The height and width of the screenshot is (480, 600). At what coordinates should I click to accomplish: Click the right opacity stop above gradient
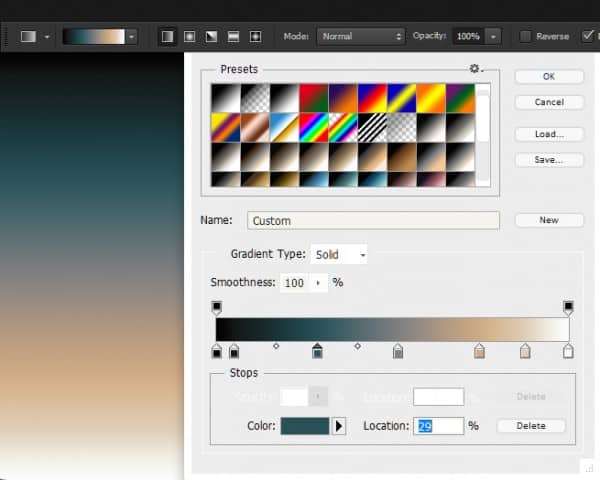(x=568, y=307)
